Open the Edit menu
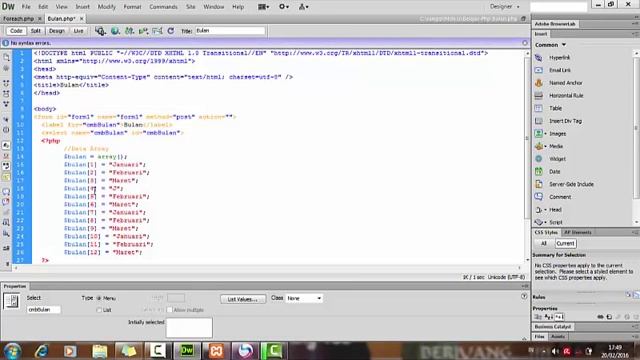The image size is (640, 360). pyautogui.click(x=43, y=7)
